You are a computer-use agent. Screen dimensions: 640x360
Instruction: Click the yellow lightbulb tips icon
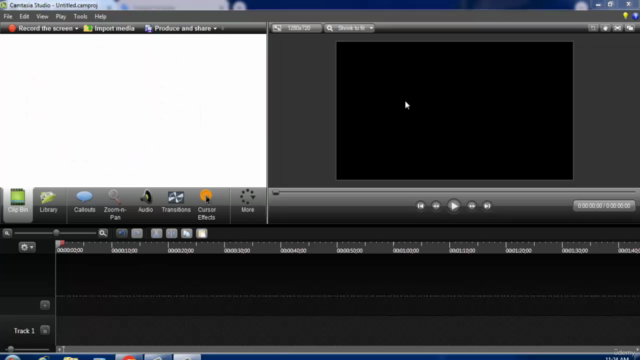pos(625,16)
